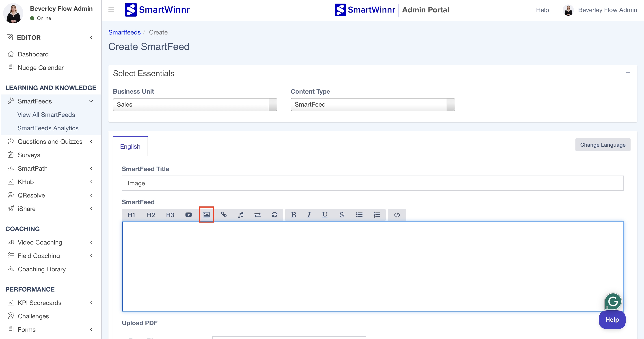
Task: Click the SmartFeed Title input field
Action: 372,183
